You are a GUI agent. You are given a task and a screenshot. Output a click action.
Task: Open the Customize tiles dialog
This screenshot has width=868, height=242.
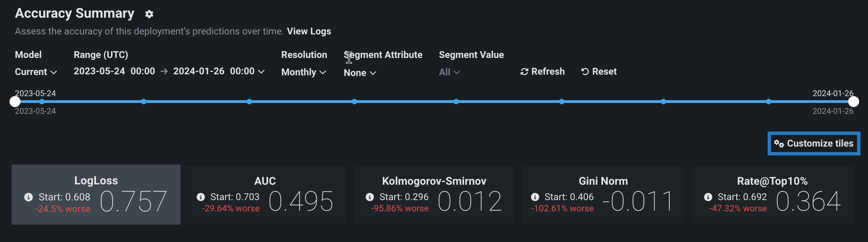click(814, 143)
